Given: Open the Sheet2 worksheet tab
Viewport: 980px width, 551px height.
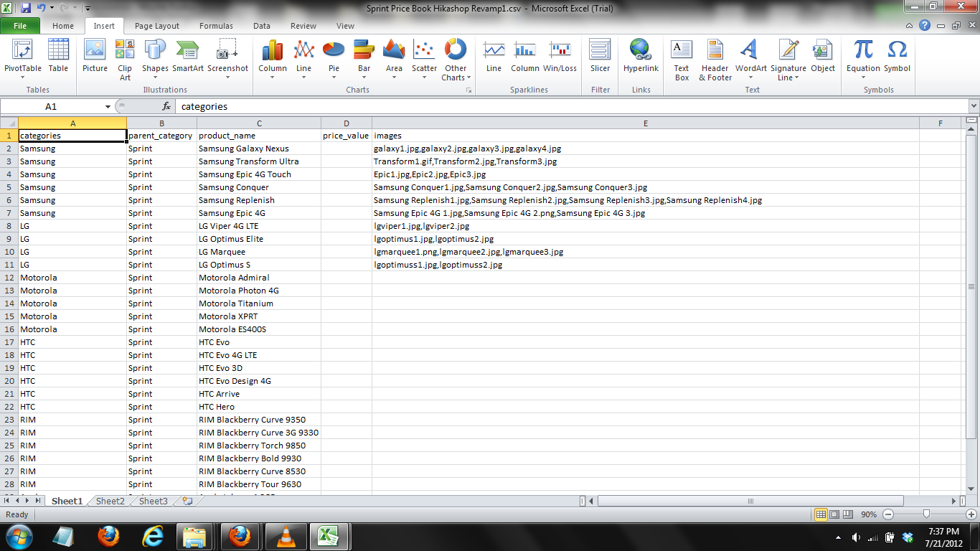Looking at the screenshot, I should click(x=110, y=501).
